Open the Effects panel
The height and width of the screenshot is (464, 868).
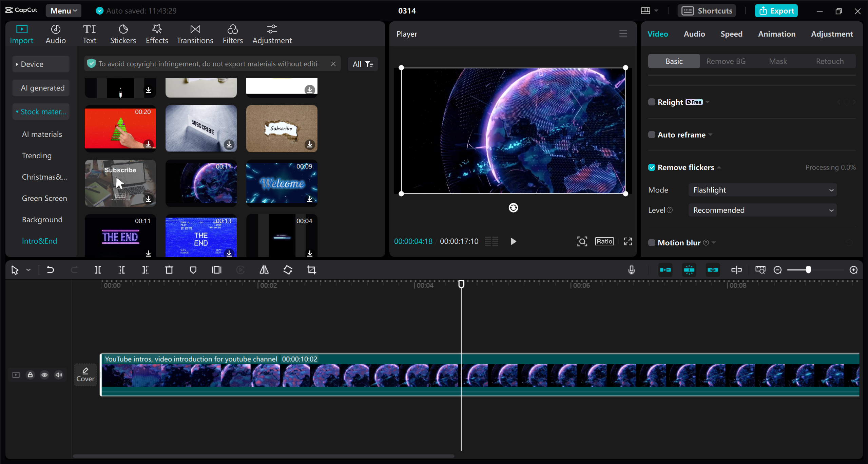point(156,34)
